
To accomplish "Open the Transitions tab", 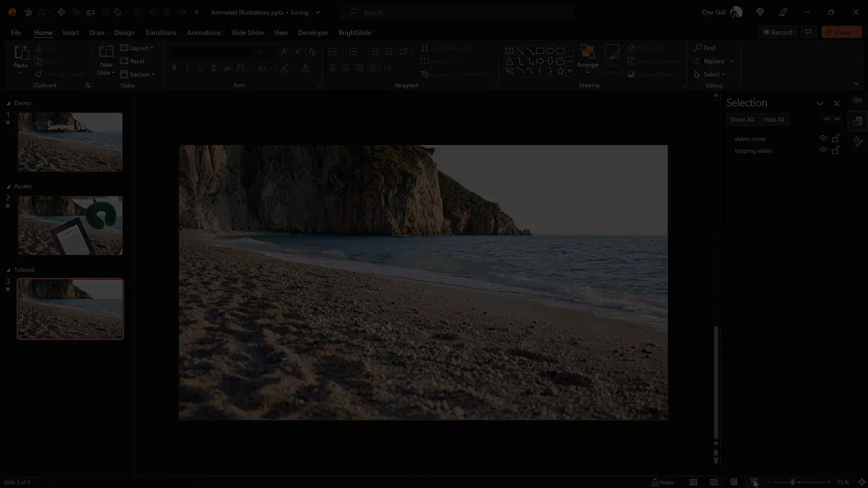I will click(x=160, y=33).
